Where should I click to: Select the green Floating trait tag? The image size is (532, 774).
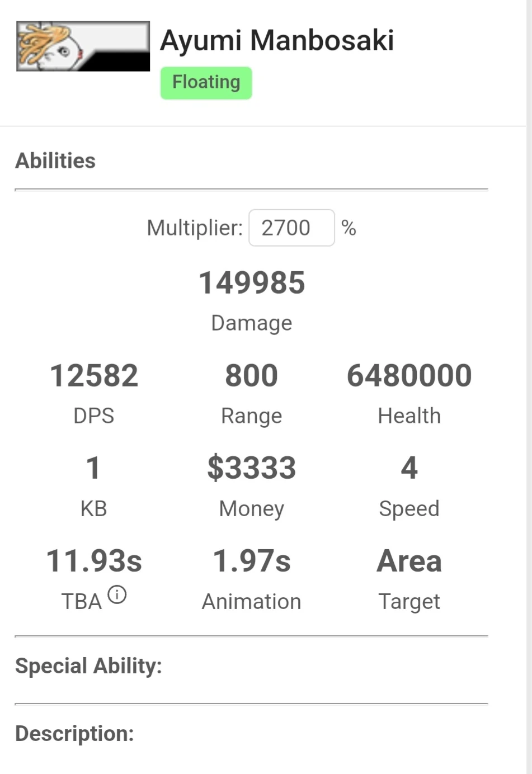[x=206, y=83]
